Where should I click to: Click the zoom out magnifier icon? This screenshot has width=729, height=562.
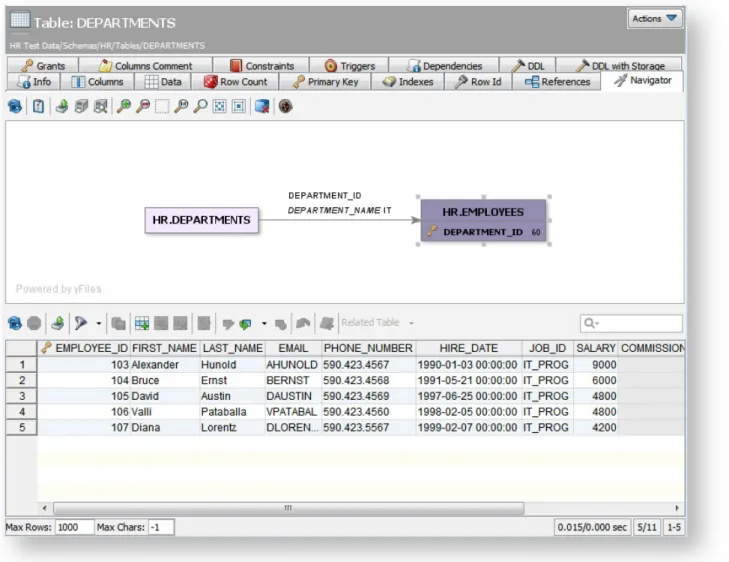143,106
